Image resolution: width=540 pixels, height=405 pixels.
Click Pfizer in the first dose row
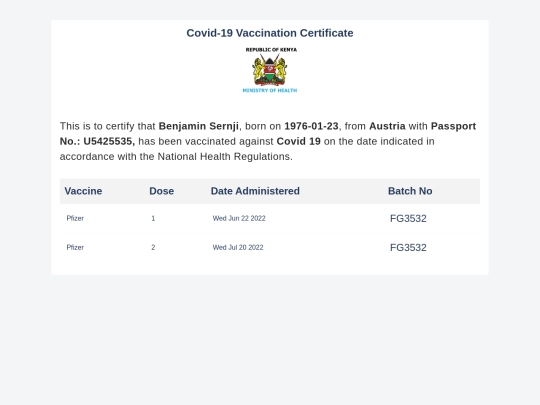(x=75, y=218)
